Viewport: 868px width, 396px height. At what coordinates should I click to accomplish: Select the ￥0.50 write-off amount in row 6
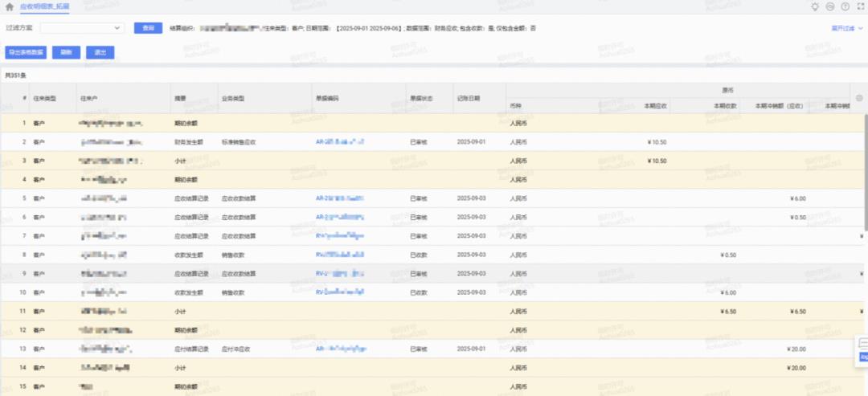[798, 218]
